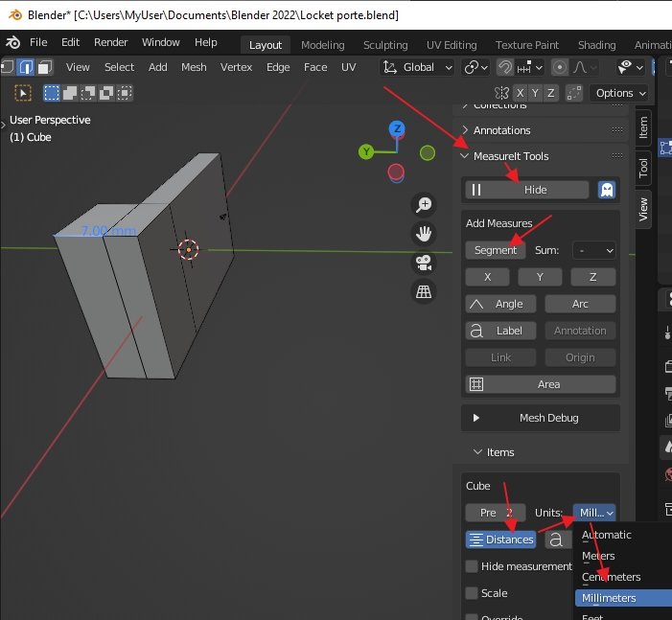The height and width of the screenshot is (620, 672).
Task: Open the Item sidebar tab
Action: click(643, 127)
